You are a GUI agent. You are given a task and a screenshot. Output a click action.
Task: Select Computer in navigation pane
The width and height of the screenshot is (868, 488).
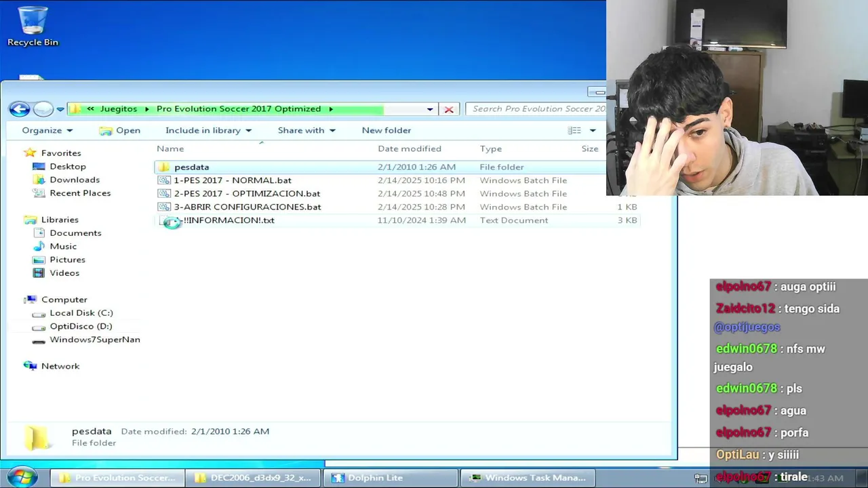click(64, 300)
